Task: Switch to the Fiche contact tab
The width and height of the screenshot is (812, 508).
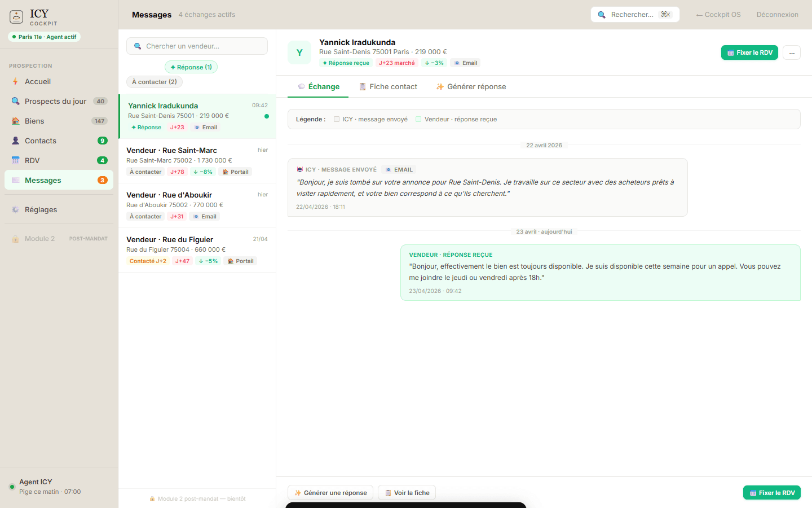Action: pos(388,87)
